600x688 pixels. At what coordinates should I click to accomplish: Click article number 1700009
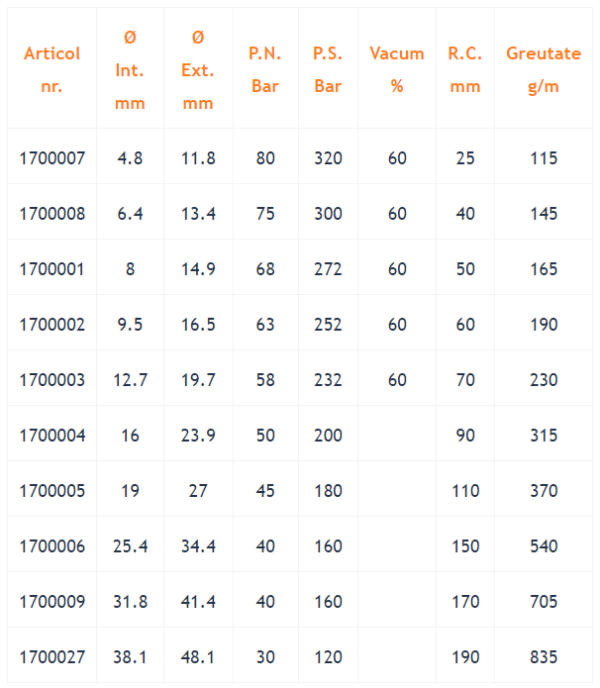tap(52, 602)
